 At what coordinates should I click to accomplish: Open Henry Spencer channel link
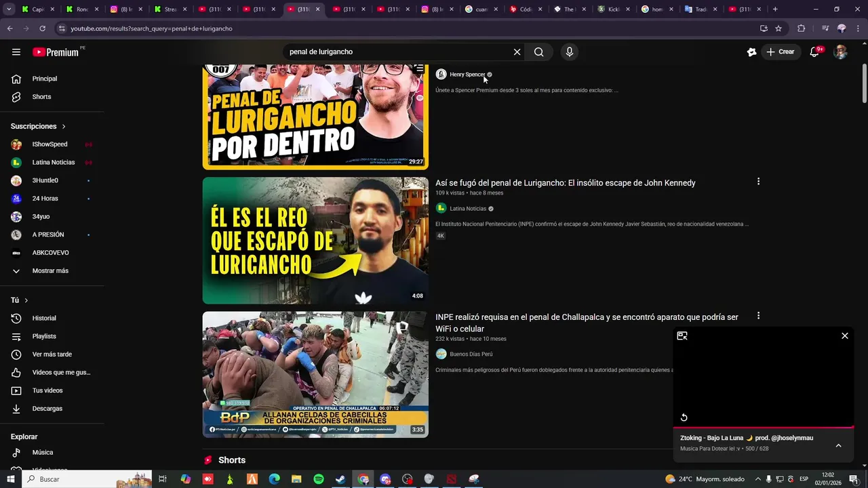[x=467, y=75]
